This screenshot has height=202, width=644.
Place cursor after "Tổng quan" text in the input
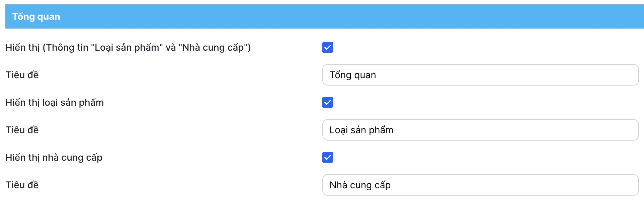(x=377, y=75)
